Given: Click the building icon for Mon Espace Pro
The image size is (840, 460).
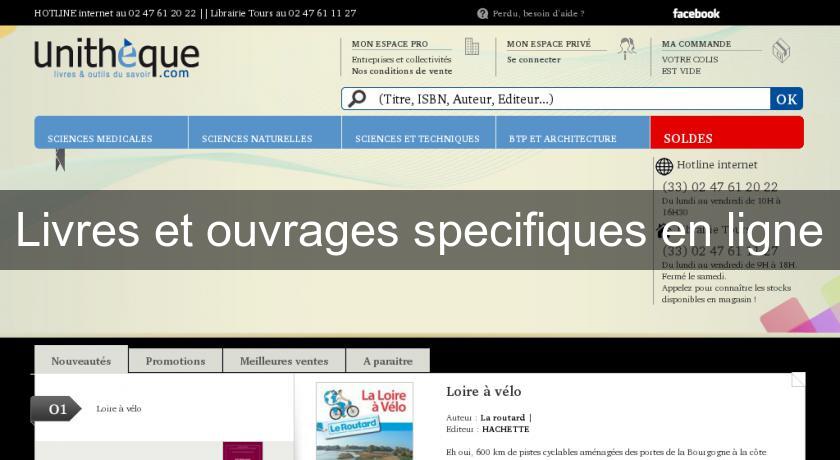Looking at the screenshot, I should pos(471,47).
